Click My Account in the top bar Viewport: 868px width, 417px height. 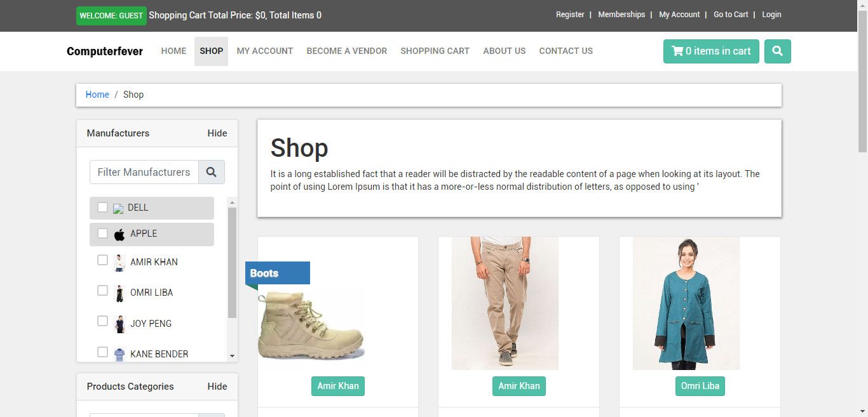[x=679, y=15]
